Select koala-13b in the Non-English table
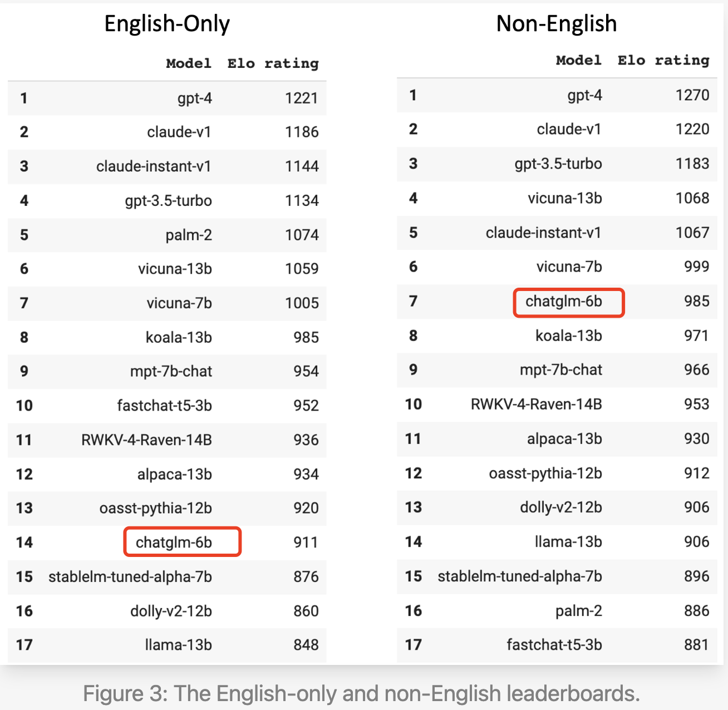Viewport: 728px width, 710px height. point(569,336)
